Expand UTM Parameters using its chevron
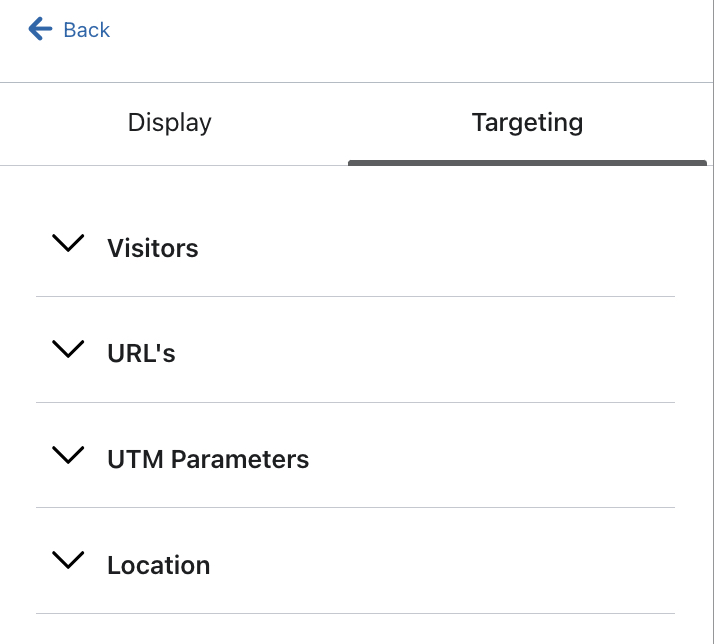The image size is (714, 644). (68, 455)
